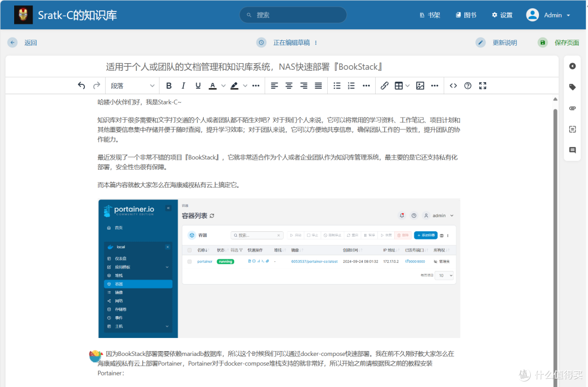Align text center
Screen dimensions: 588x387
[289, 85]
